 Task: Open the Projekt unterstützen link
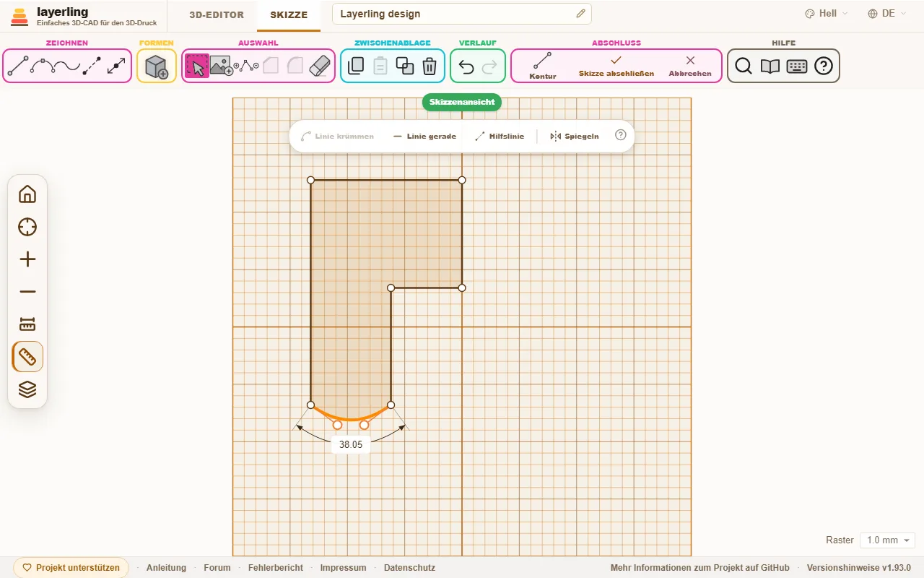coord(71,568)
